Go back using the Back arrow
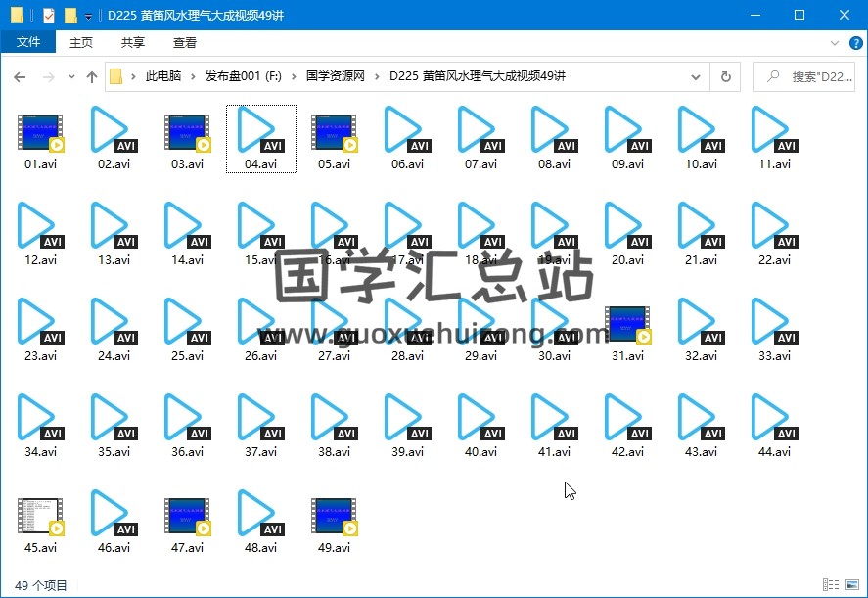 20,77
